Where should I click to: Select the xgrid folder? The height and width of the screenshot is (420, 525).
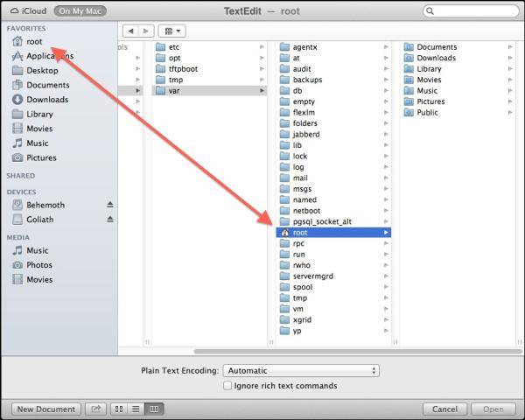pos(333,320)
